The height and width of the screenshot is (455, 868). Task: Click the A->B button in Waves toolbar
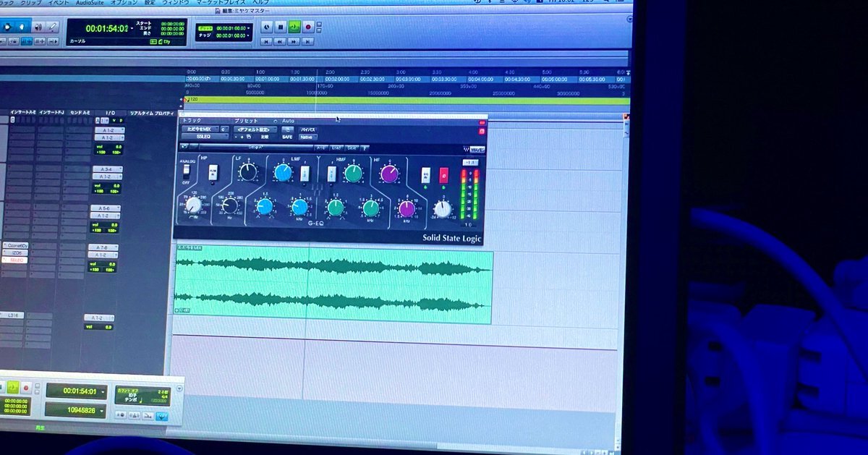pos(320,147)
